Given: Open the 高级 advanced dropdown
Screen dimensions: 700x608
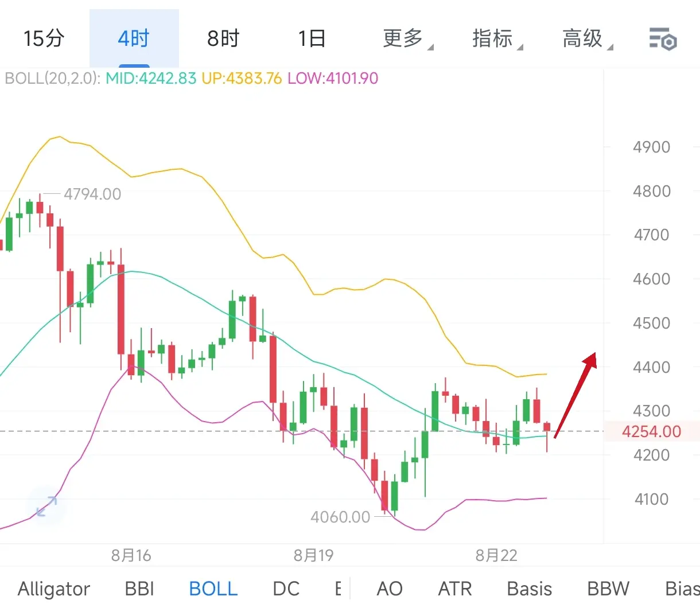Looking at the screenshot, I should [x=588, y=39].
